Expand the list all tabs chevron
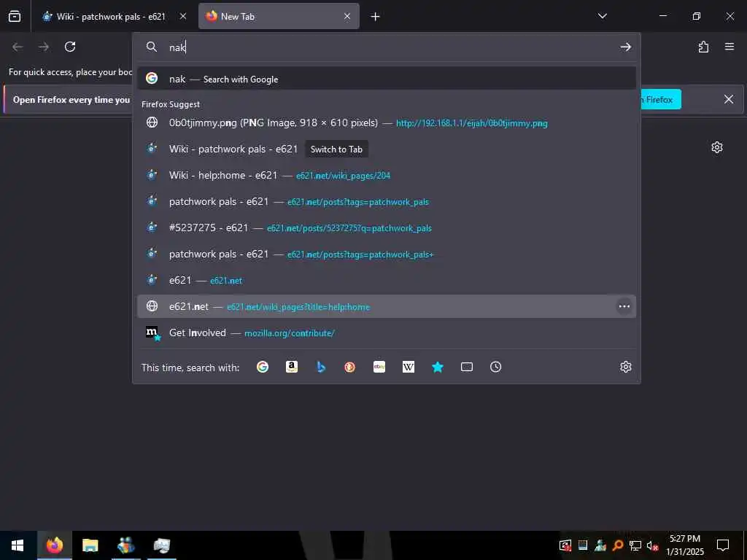Screen dimensions: 747x560 [x=602, y=16]
